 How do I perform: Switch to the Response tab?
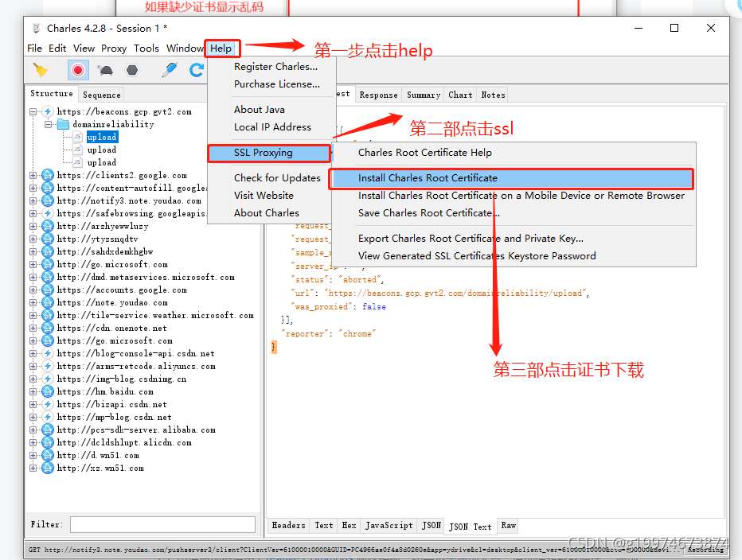tap(379, 95)
